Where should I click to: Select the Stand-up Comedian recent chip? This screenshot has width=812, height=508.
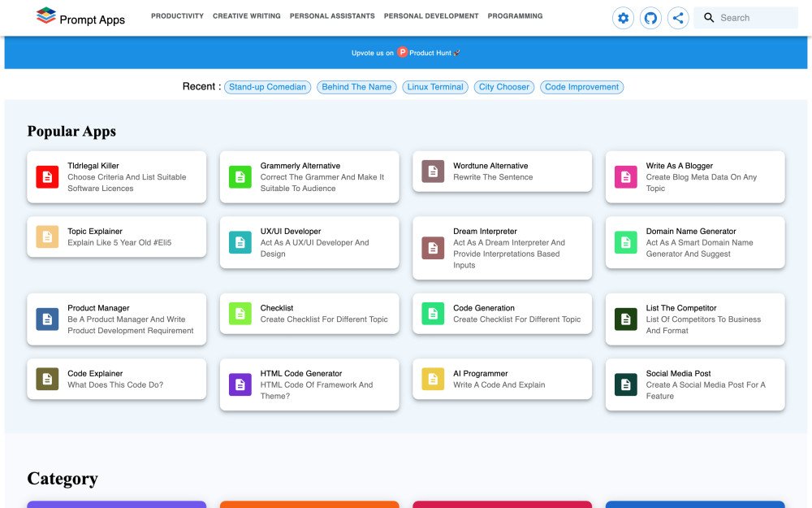tap(267, 87)
